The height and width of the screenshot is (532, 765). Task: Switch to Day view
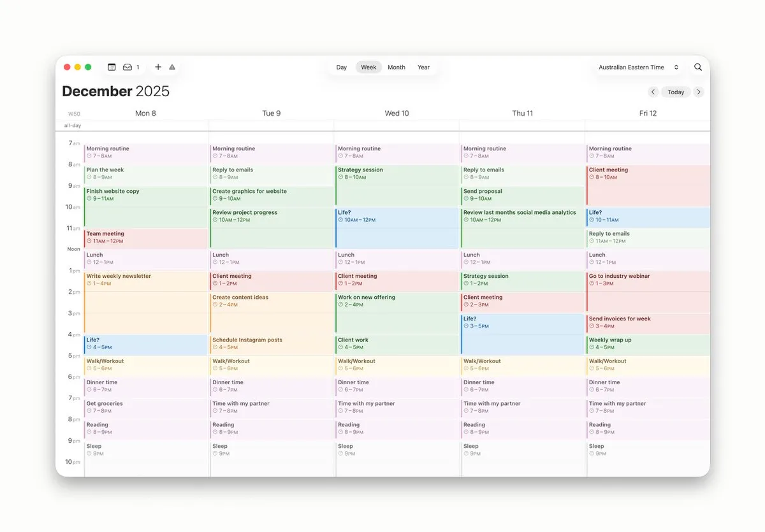coord(342,67)
